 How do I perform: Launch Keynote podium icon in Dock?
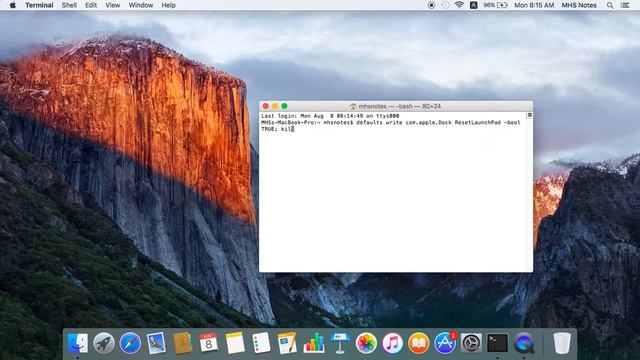pos(340,343)
